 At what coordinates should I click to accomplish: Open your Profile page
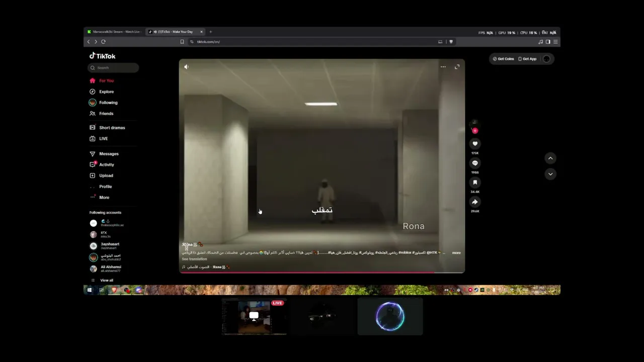click(x=101, y=187)
